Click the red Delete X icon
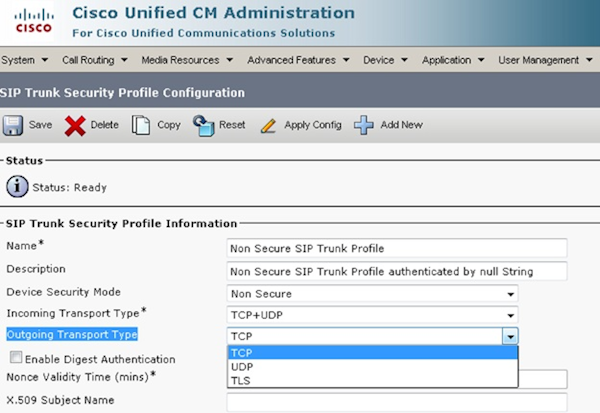This screenshot has height=413, width=600. tap(75, 125)
